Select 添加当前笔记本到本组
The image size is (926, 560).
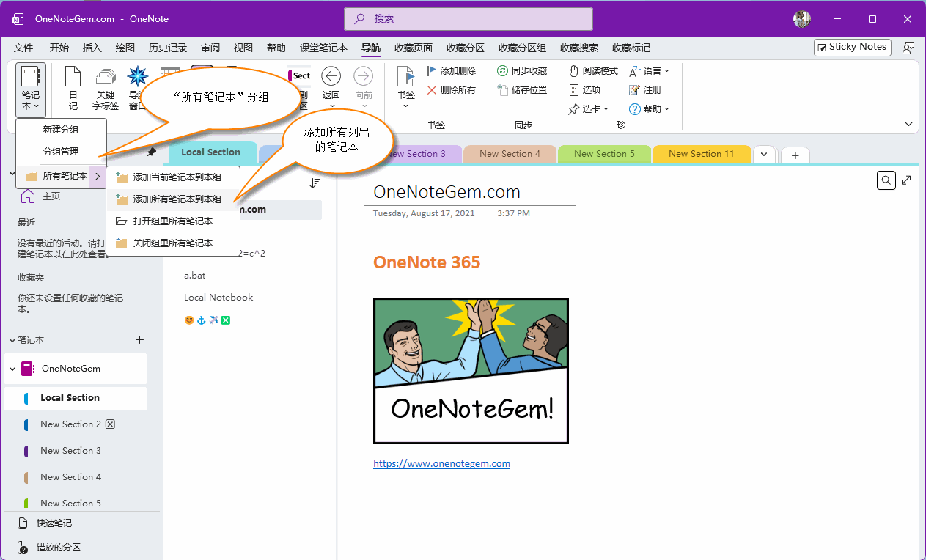pos(173,177)
